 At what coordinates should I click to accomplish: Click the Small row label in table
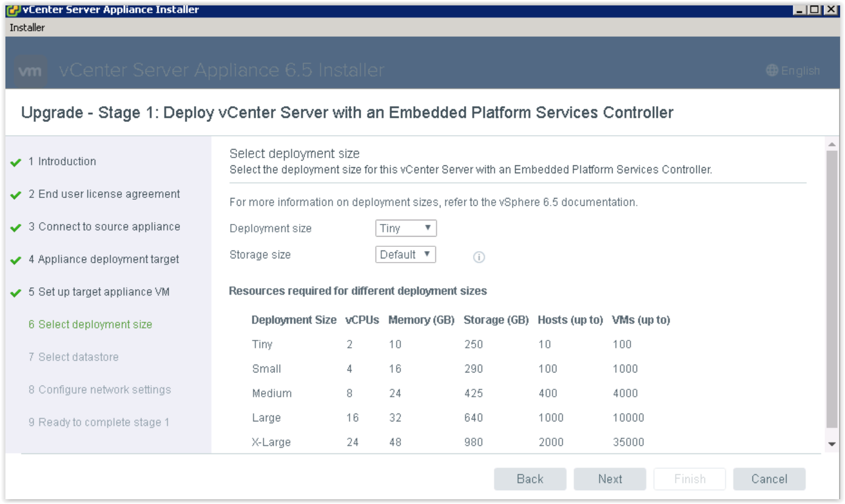coord(266,369)
